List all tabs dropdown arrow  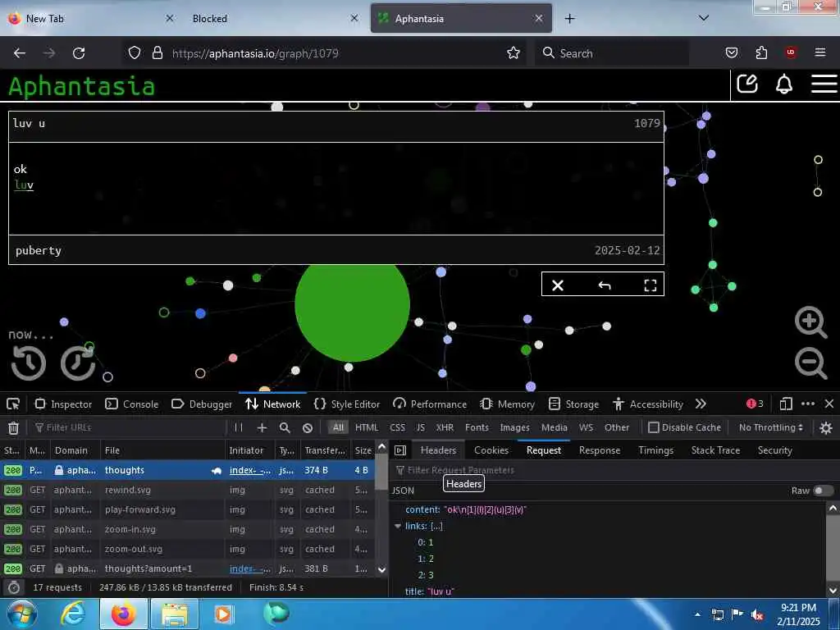point(704,18)
